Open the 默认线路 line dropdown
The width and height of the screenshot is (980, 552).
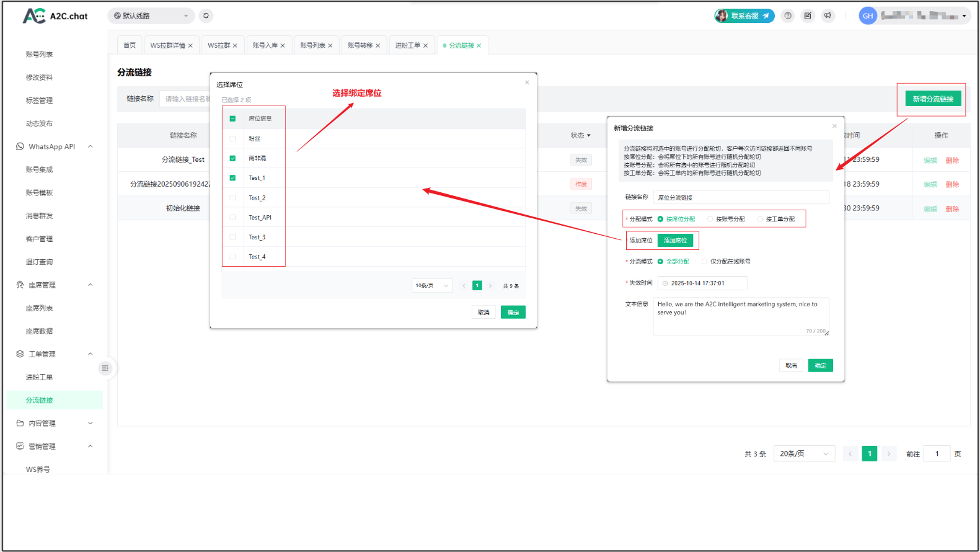151,16
